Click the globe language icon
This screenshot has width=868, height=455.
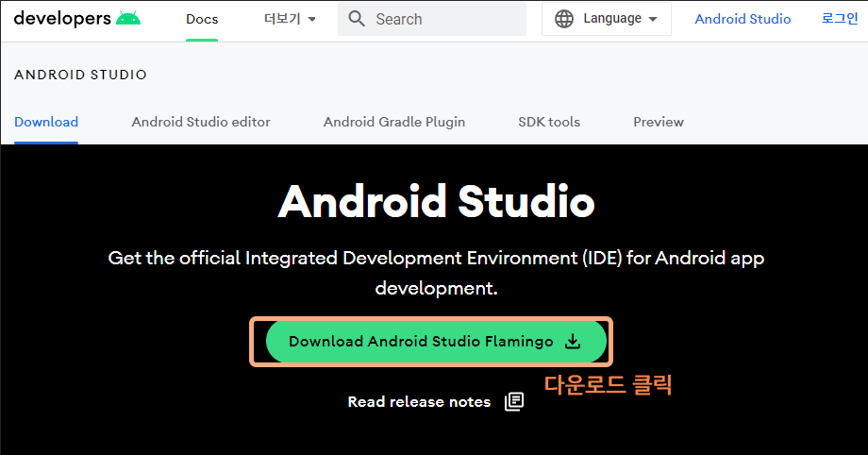click(564, 19)
